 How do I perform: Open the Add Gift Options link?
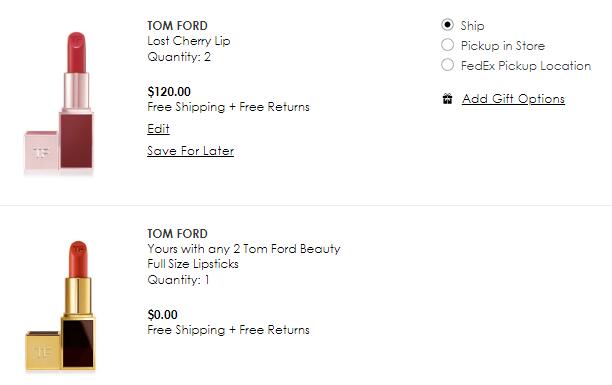[513, 99]
